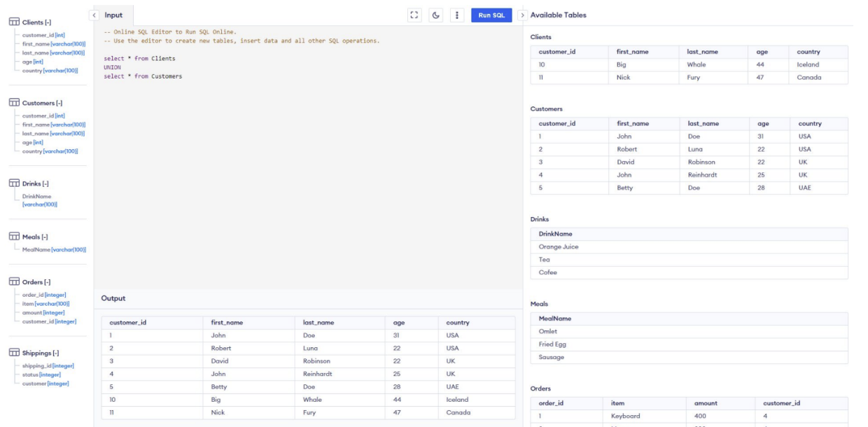Viewport: 868px width, 427px height.
Task: Click the Available Tables heading
Action: [x=559, y=15]
